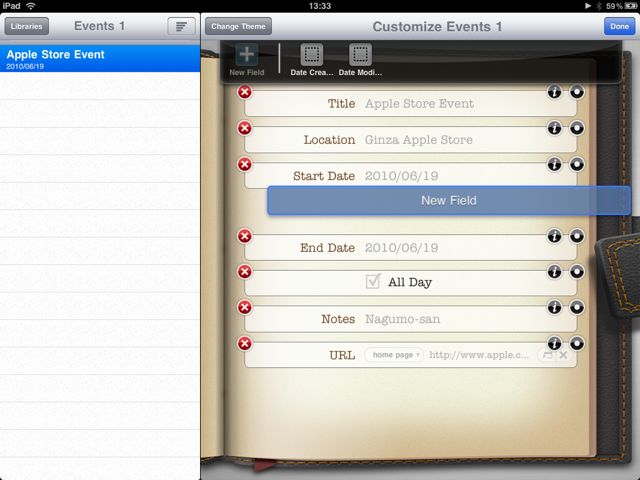Click the Location value Ginza Apple Store
This screenshot has height=480, width=640.
coord(418,140)
